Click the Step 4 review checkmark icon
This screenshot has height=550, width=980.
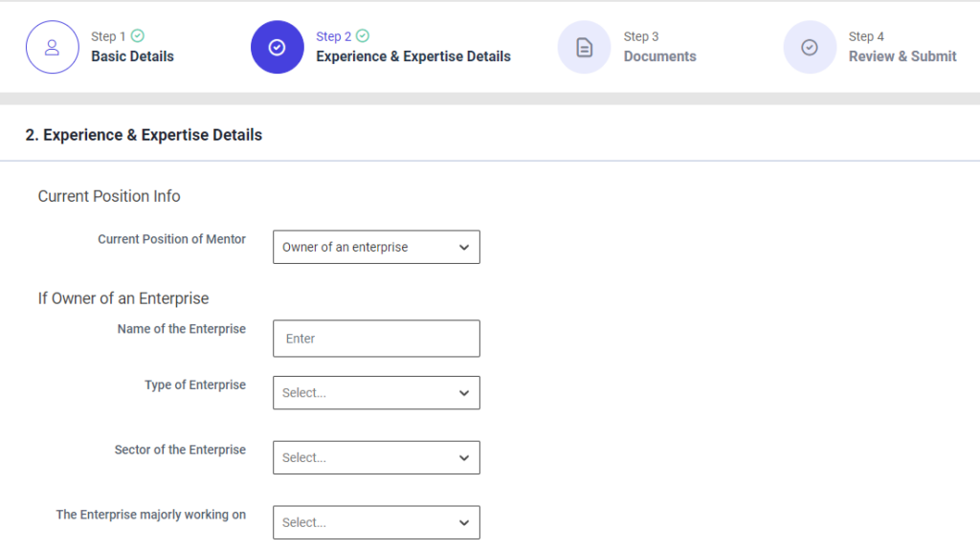[810, 47]
